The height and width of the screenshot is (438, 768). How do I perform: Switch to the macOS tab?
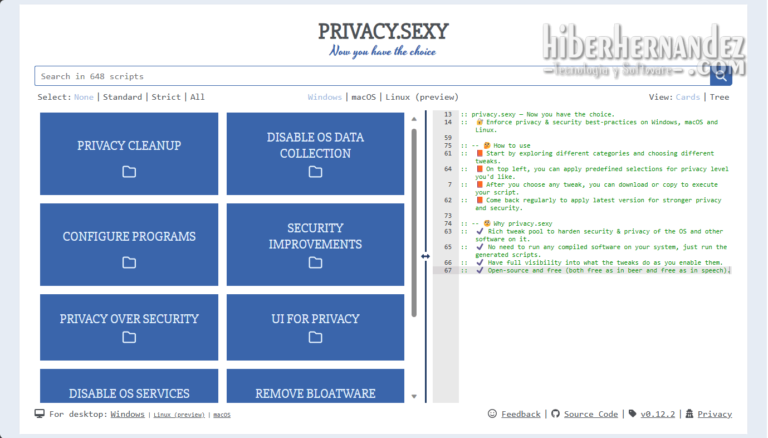pyautogui.click(x=361, y=97)
